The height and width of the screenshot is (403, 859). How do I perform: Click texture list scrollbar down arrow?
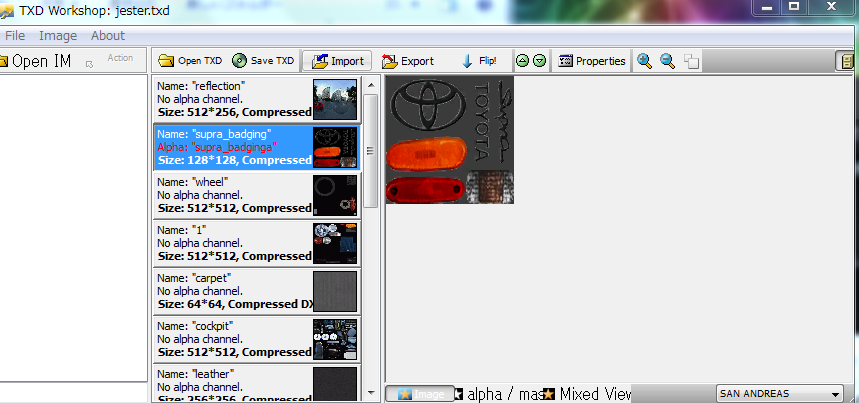(371, 393)
